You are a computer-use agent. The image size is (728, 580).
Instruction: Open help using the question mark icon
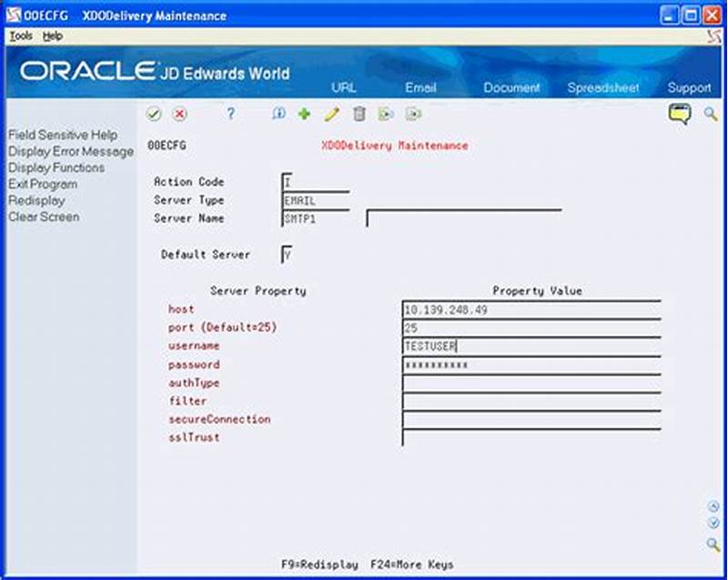pos(230,114)
